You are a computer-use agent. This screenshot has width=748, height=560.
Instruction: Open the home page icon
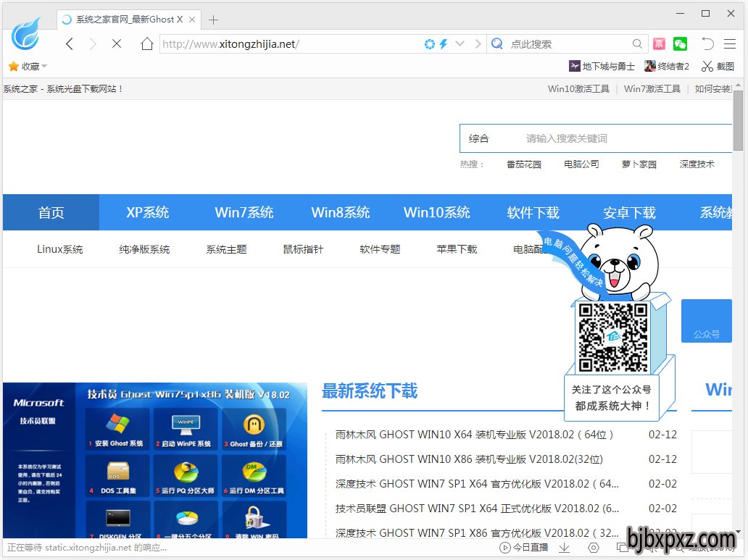click(x=147, y=44)
